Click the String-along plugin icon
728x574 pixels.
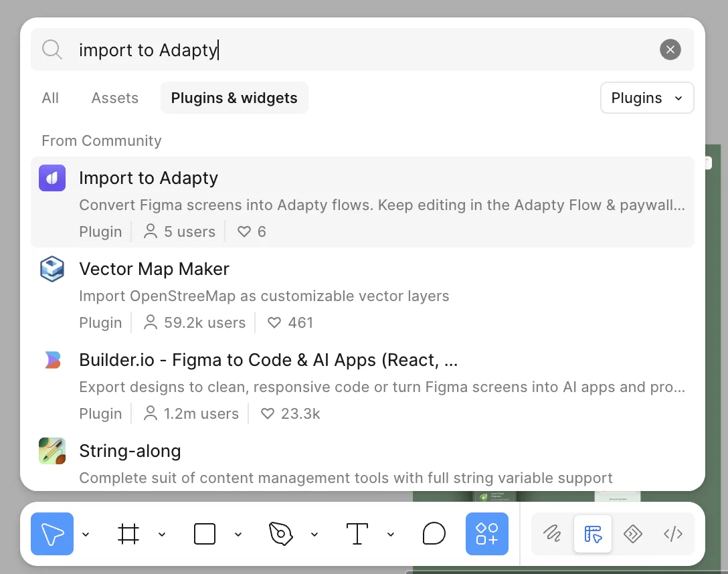click(52, 450)
